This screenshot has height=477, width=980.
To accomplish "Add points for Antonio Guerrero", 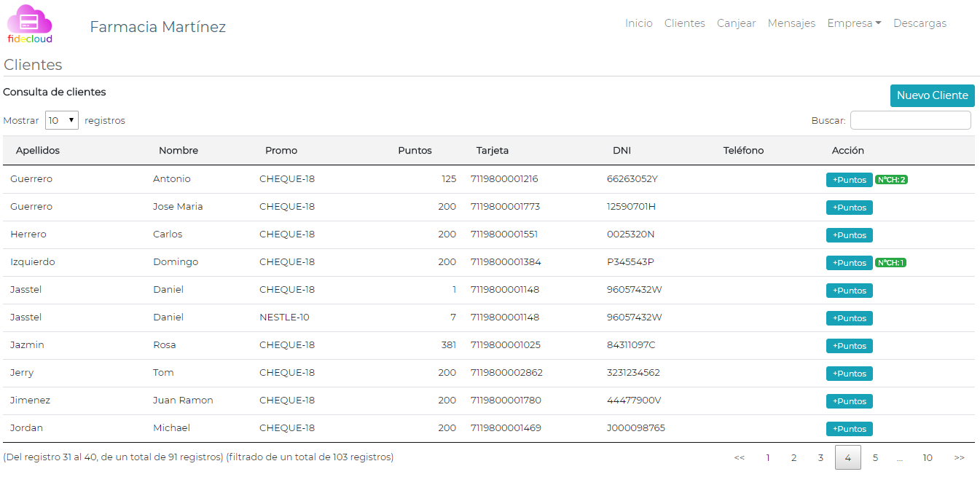I will pos(849,180).
